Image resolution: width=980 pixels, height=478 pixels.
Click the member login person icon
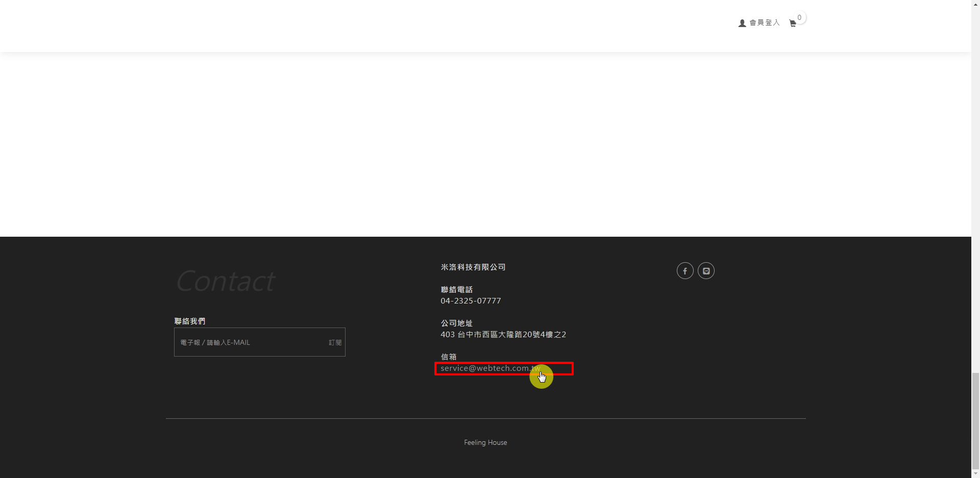pyautogui.click(x=742, y=23)
